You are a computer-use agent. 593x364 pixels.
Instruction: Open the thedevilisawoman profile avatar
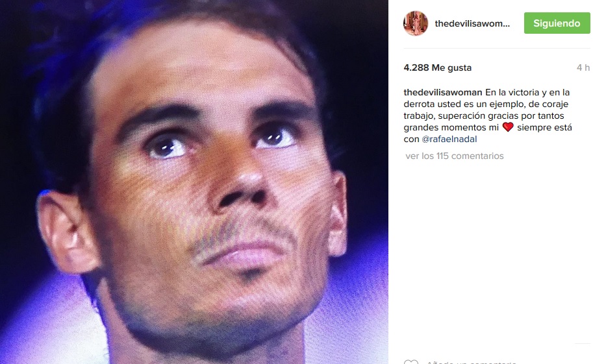(416, 23)
